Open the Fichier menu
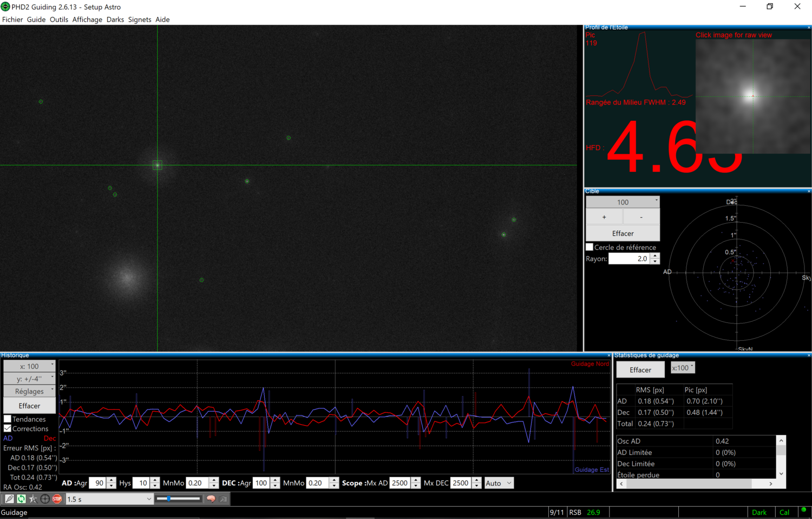 pyautogui.click(x=12, y=20)
